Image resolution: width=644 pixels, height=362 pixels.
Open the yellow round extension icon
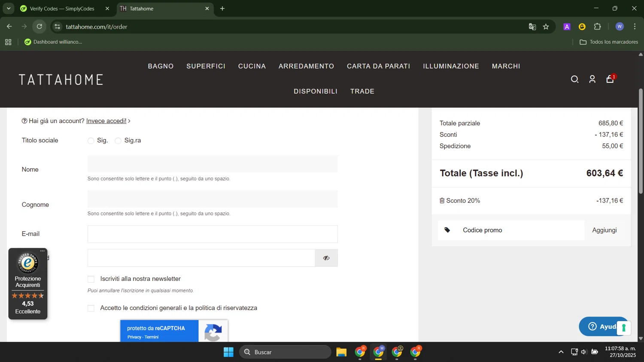pyautogui.click(x=582, y=27)
